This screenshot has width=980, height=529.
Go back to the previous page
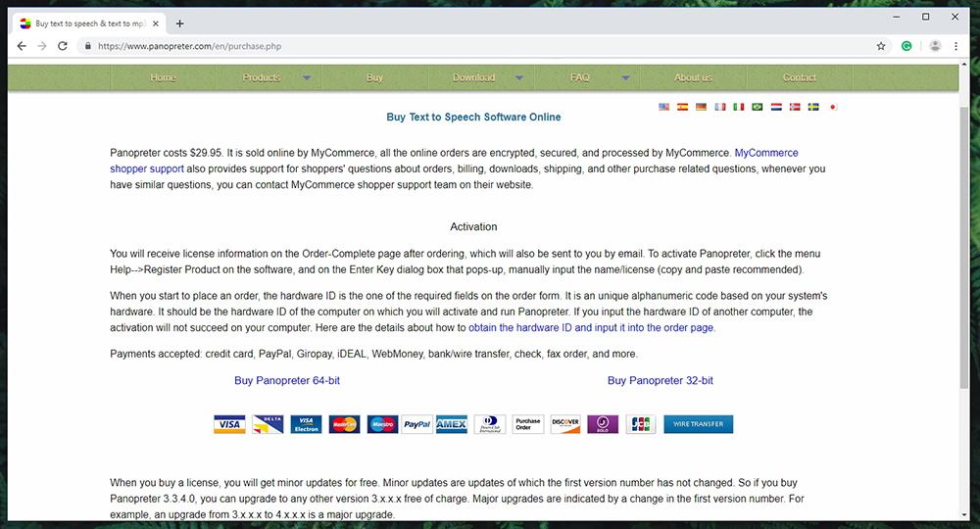pos(22,46)
